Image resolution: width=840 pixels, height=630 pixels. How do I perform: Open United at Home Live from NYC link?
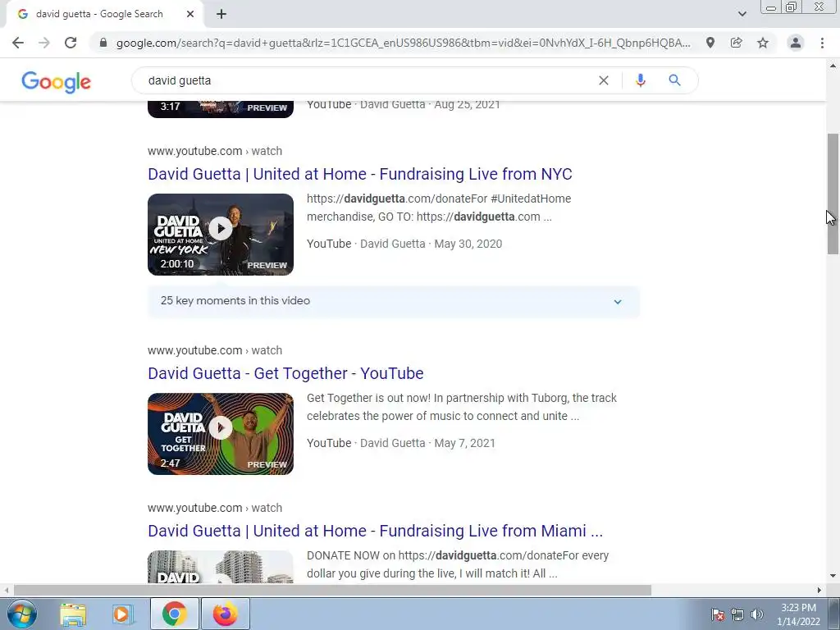360,174
